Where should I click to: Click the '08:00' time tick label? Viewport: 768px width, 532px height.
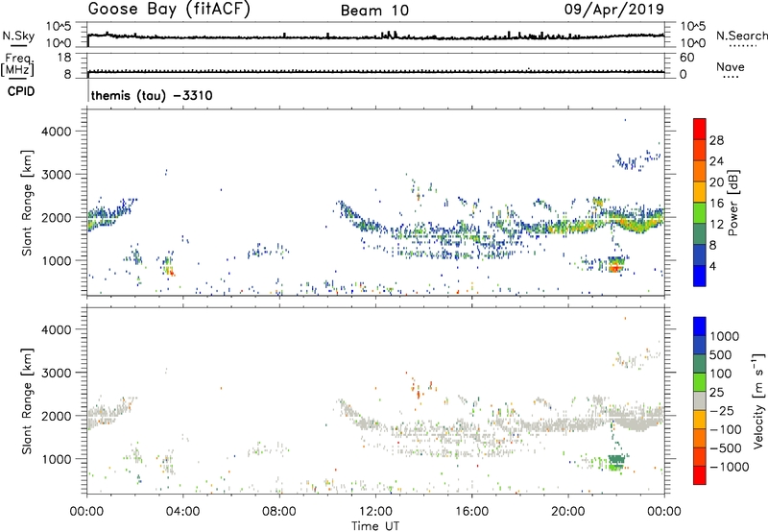(x=279, y=512)
